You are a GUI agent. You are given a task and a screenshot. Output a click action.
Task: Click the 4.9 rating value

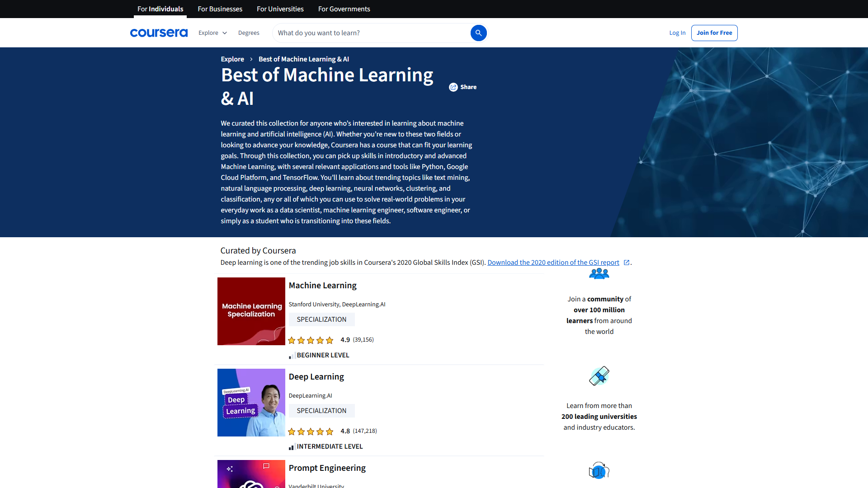[345, 340]
